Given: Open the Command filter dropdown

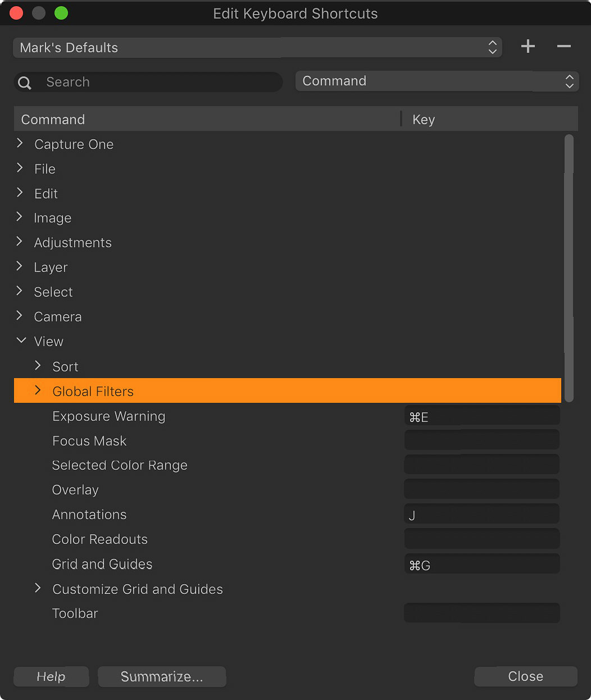Looking at the screenshot, I should [x=437, y=81].
